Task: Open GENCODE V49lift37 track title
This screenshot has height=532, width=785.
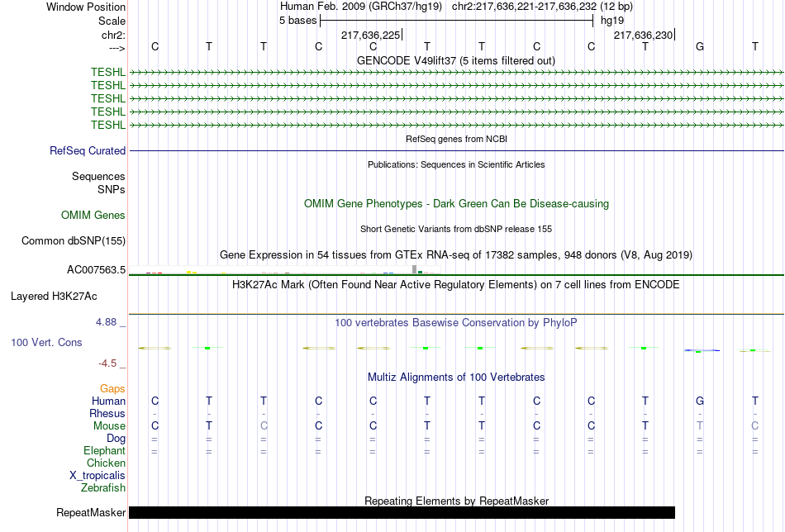Action: (x=455, y=60)
